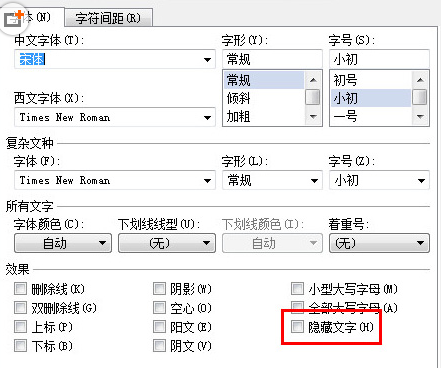Click the 字形 list scroll-up arrow
The image size is (441, 368).
(313, 80)
